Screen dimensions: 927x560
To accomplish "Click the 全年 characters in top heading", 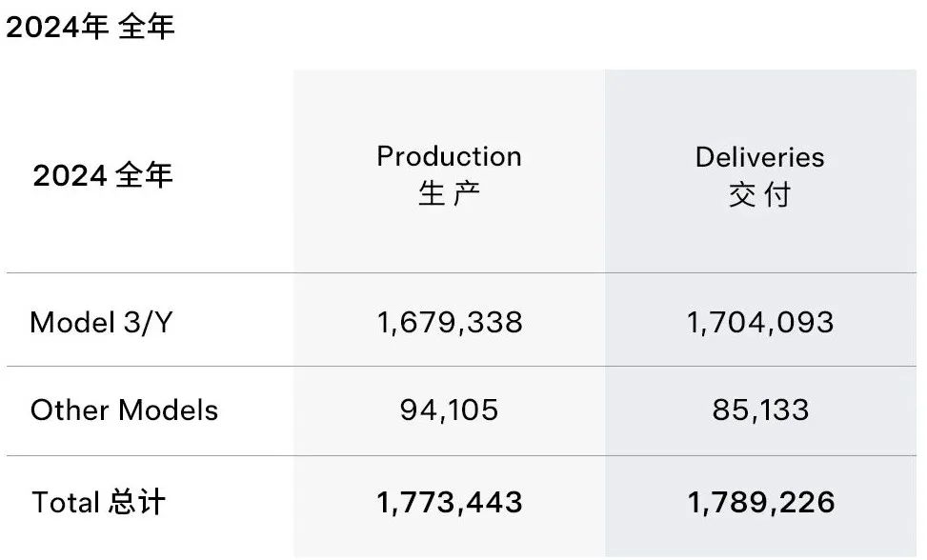I will point(146,28).
